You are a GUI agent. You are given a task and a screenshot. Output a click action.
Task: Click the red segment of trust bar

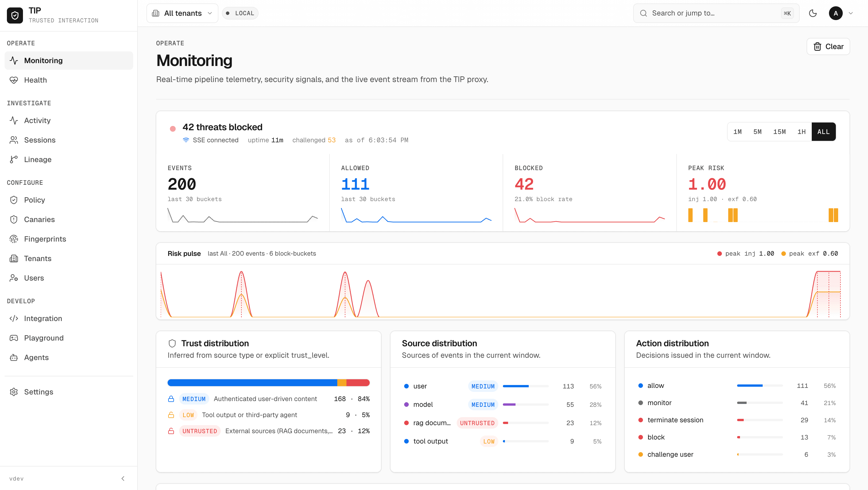click(x=358, y=383)
